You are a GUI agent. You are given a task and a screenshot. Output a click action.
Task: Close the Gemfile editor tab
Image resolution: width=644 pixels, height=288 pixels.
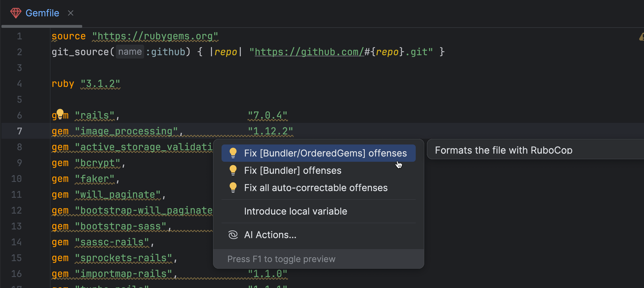click(70, 13)
